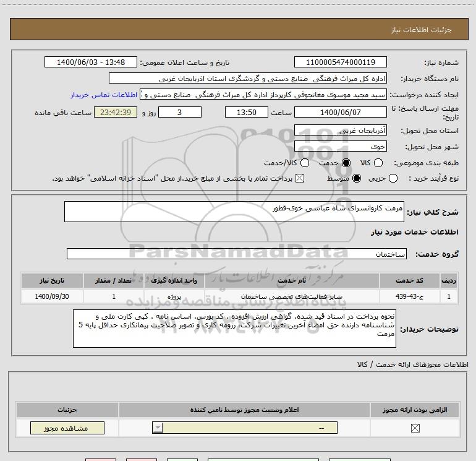Viewport: 476px width, 461px height.
Task: Toggle Islamic treasury bonds payment checkbox
Action: [300, 178]
